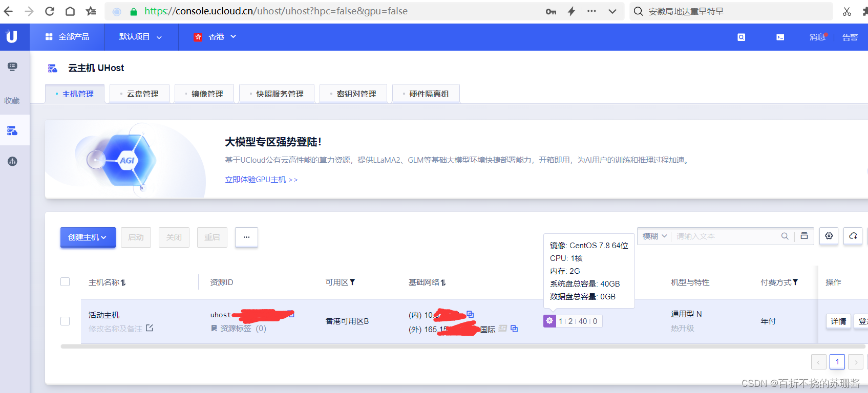Switch to 主机管理 tab
The image size is (868, 393).
(x=75, y=94)
